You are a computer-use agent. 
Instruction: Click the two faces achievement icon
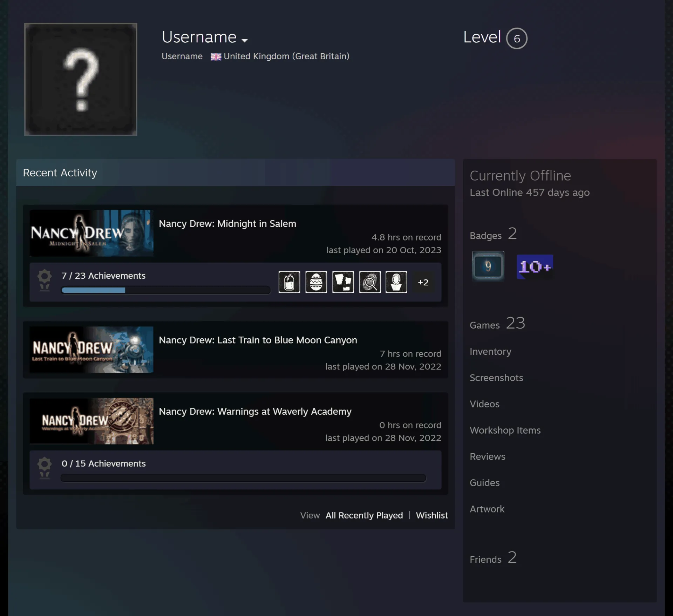(x=343, y=282)
